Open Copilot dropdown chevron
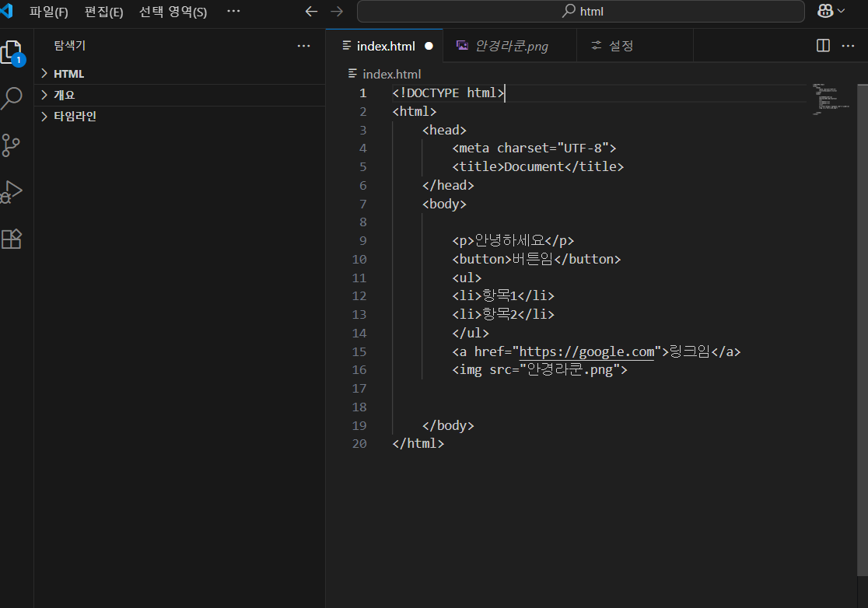The width and height of the screenshot is (868, 608). (841, 11)
